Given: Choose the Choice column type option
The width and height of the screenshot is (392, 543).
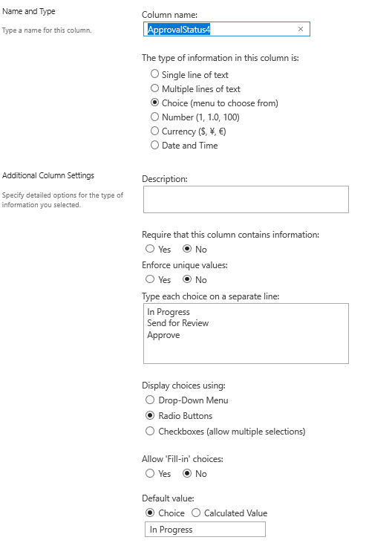Looking at the screenshot, I should click(x=154, y=103).
